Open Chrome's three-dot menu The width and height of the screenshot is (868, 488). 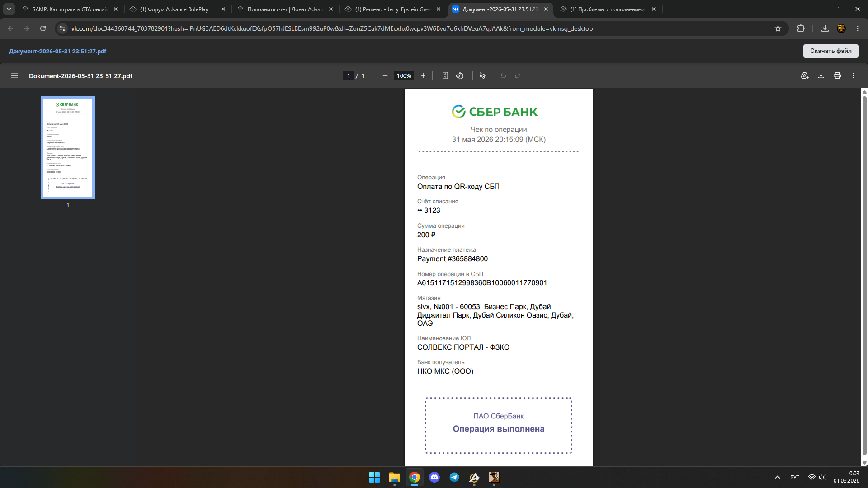[x=858, y=28]
